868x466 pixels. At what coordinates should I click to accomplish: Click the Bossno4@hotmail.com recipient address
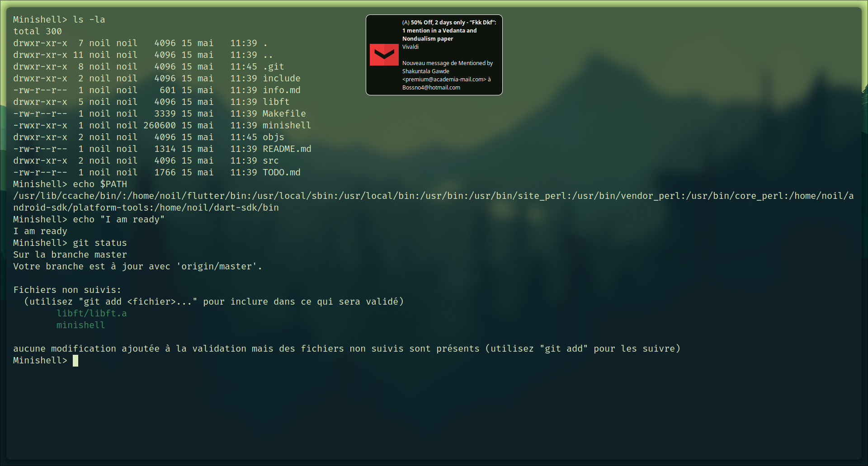pos(431,87)
